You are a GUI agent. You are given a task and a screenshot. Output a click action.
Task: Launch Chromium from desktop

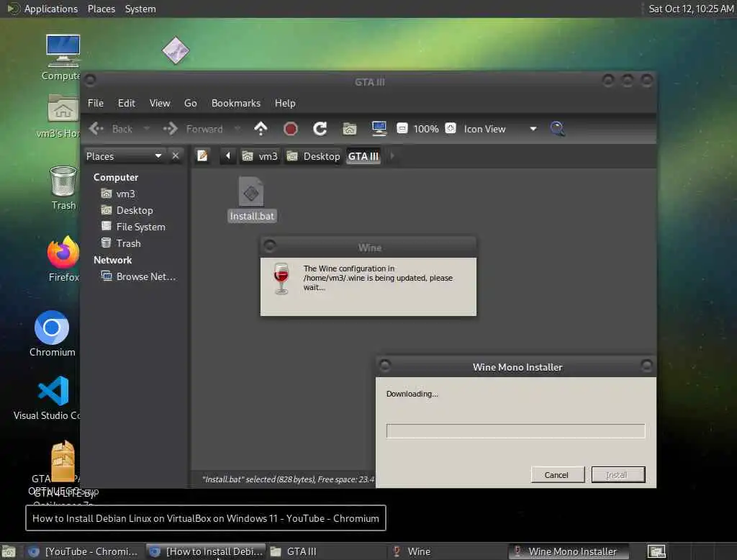point(52,328)
